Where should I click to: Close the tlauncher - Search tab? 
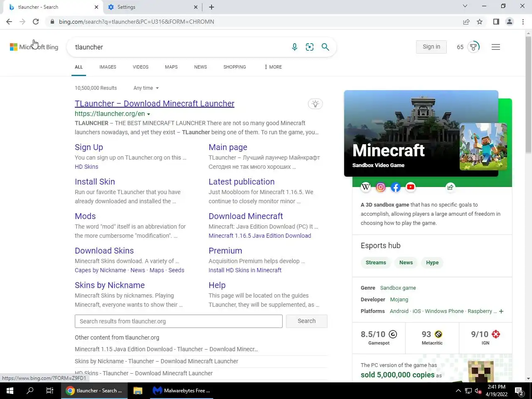click(x=96, y=7)
